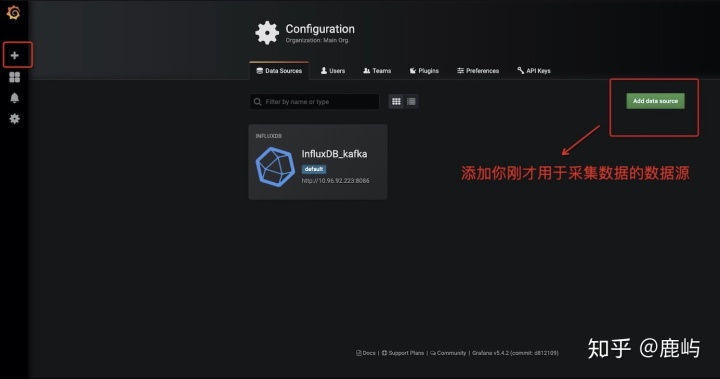Switch to grid view of data sources
This screenshot has width=720, height=379.
tap(396, 102)
